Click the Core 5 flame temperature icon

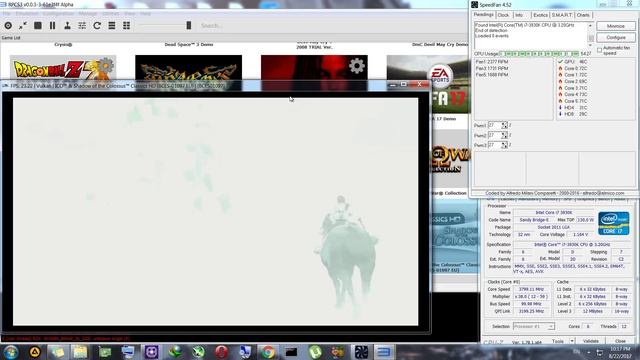tap(560, 101)
